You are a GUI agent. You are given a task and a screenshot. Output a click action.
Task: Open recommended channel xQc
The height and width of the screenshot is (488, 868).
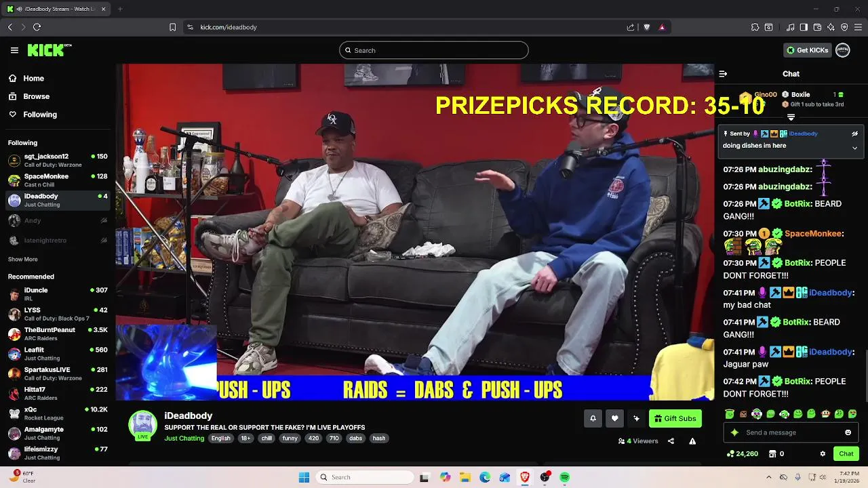pos(58,413)
